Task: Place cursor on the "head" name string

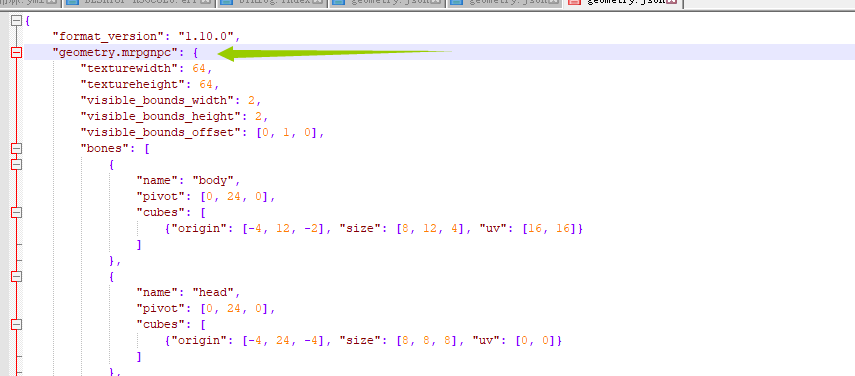Action: tap(216, 292)
